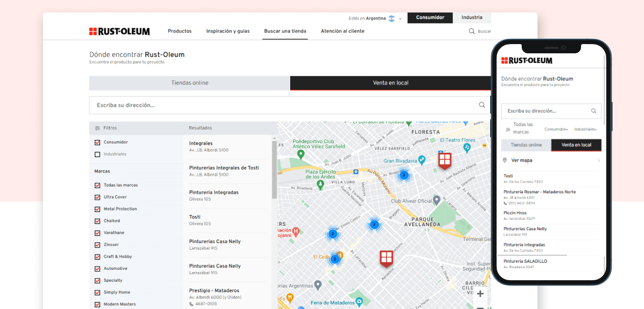Viewport: 644px width, 309px height.
Task: Open Buscar una tienda menu item
Action: point(285,31)
